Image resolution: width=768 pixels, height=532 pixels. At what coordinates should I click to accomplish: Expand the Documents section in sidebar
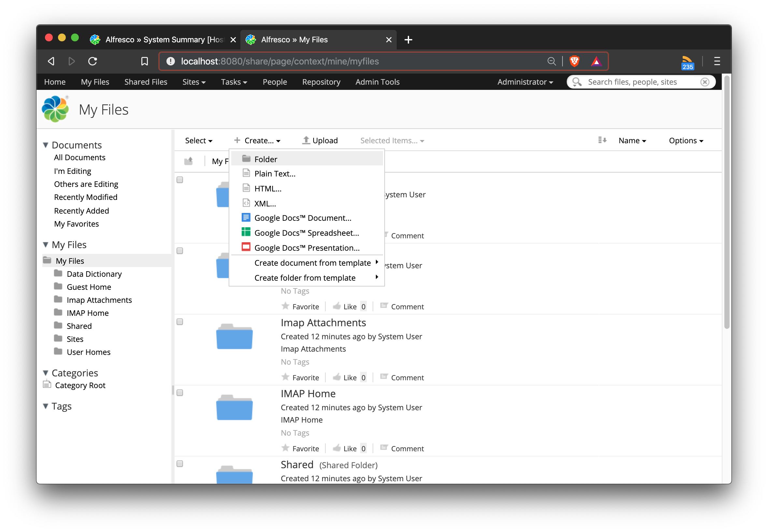pos(46,145)
